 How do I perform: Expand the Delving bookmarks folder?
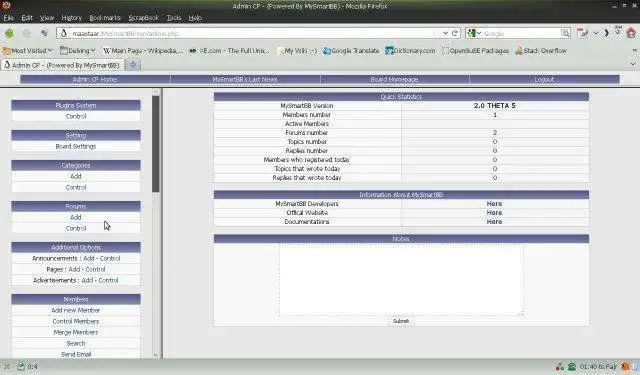78,51
